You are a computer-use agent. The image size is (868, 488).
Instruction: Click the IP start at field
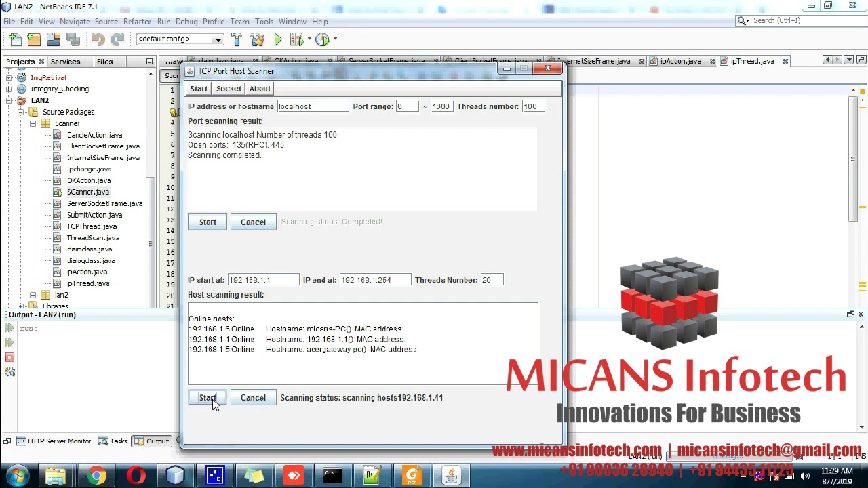263,280
